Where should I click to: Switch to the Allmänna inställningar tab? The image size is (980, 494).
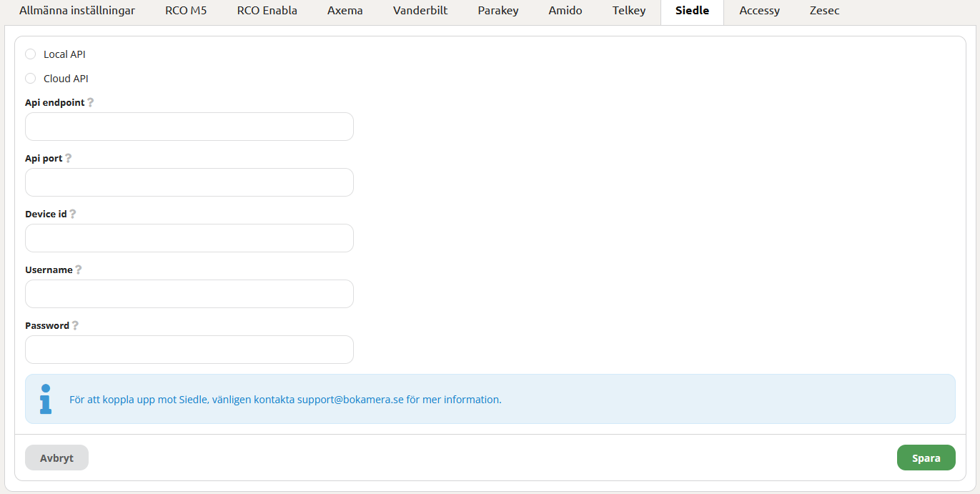pyautogui.click(x=77, y=11)
